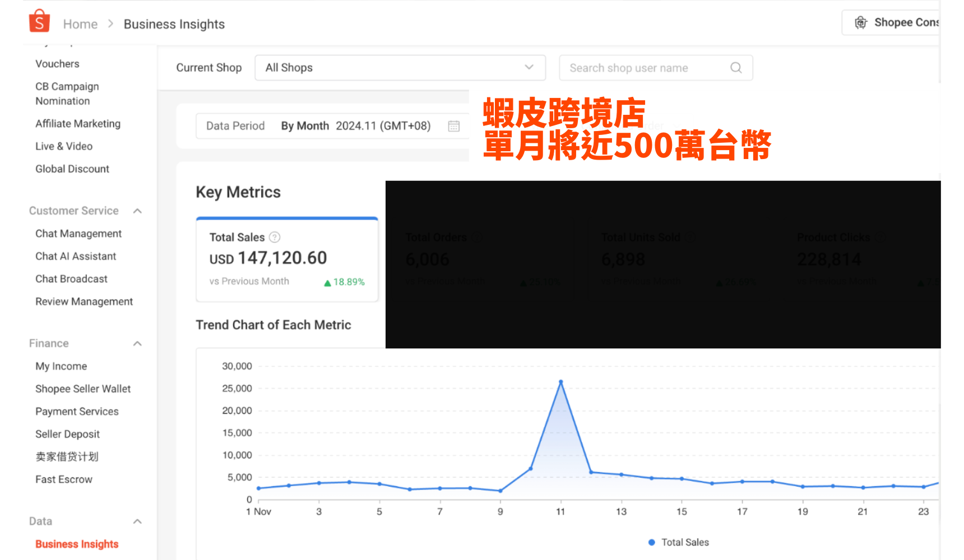
Task: Collapse the Customer Service section
Action: 137,211
